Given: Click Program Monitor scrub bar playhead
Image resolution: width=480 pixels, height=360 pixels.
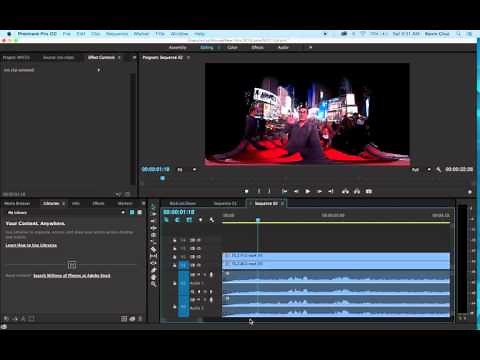Looking at the screenshot, I should 162,178.
